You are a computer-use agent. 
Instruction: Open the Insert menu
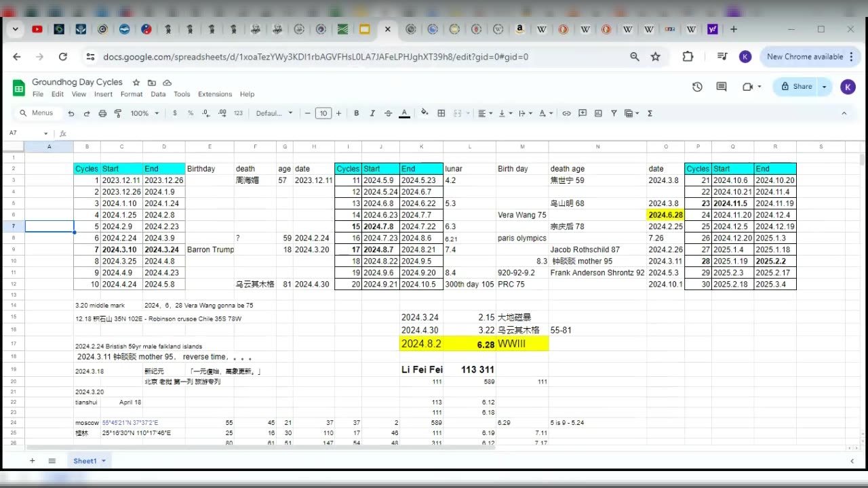[x=104, y=94]
